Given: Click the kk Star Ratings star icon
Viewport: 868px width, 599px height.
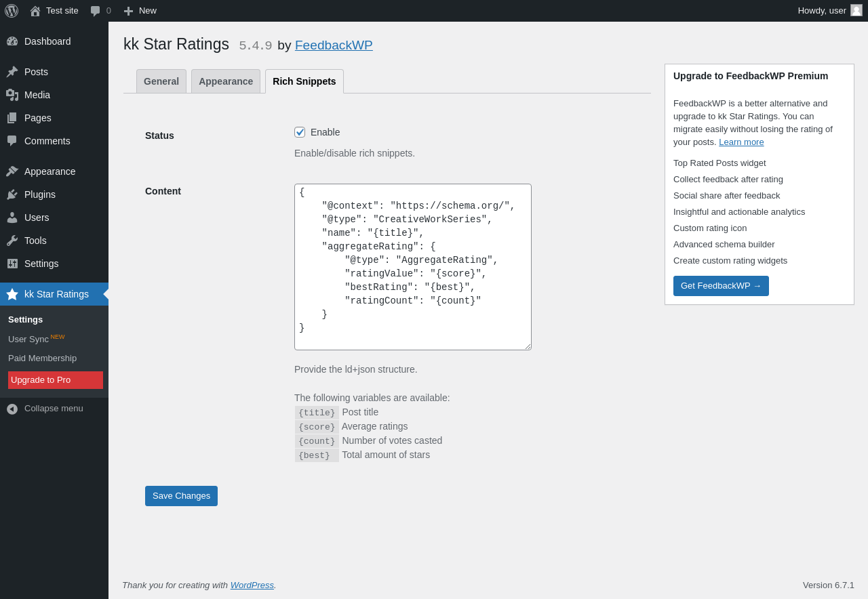Looking at the screenshot, I should coord(12,294).
